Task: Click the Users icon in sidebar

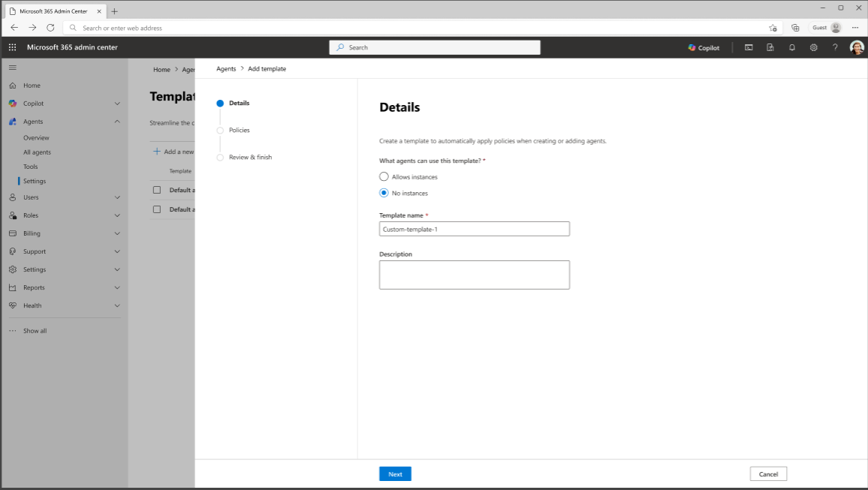Action: [13, 197]
